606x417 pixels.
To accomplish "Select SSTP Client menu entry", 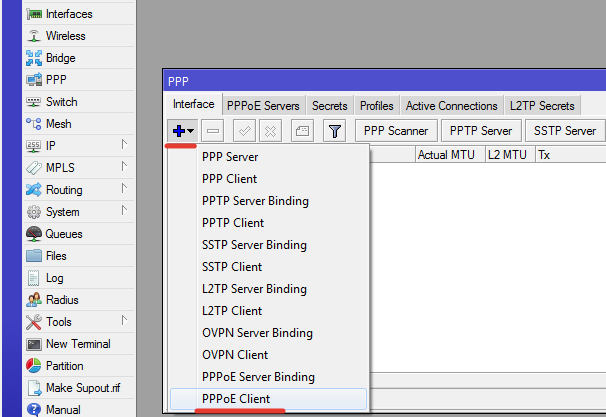I will pos(269,267).
